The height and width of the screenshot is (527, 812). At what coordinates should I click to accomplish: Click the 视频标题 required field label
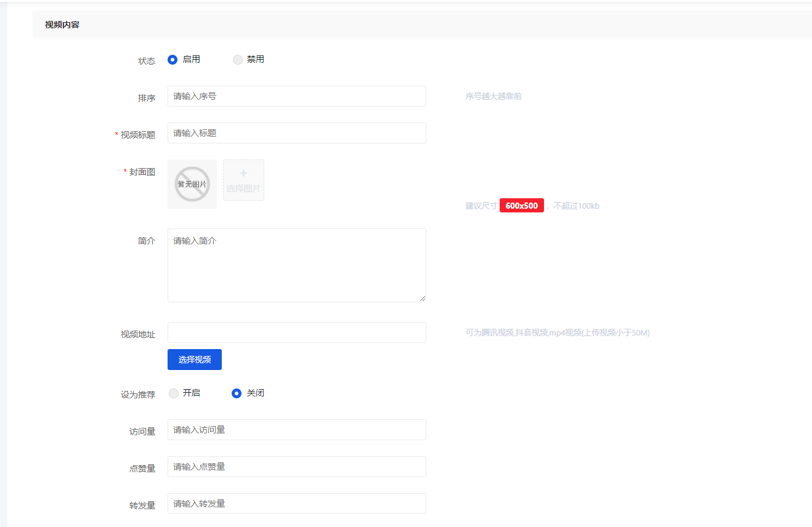137,135
